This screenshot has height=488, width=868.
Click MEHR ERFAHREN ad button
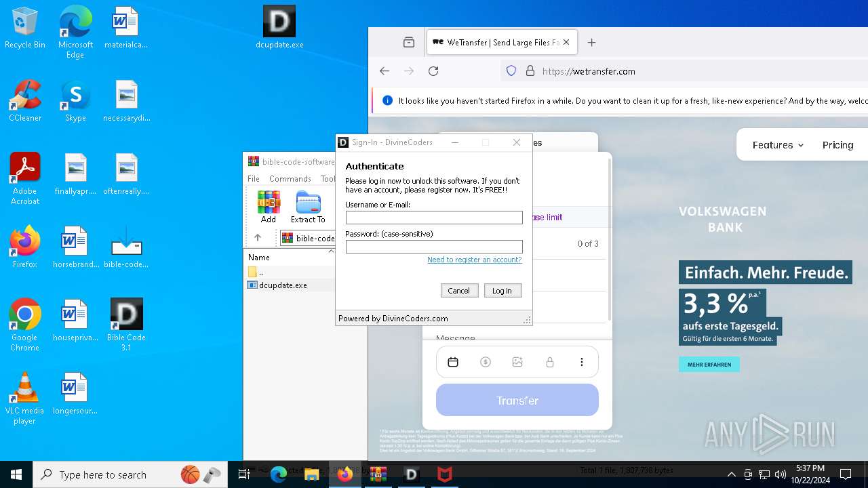coord(709,365)
